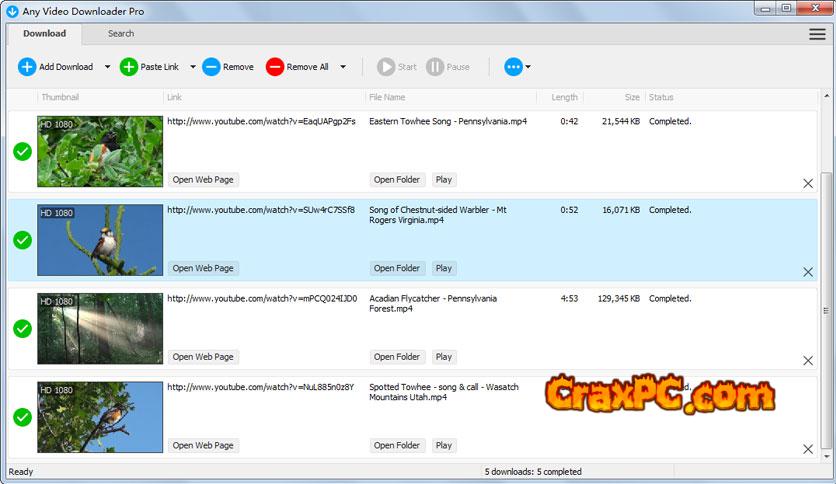Open Web Page for Chestnut-sided Warbler video
This screenshot has height=484, width=836.
[203, 268]
